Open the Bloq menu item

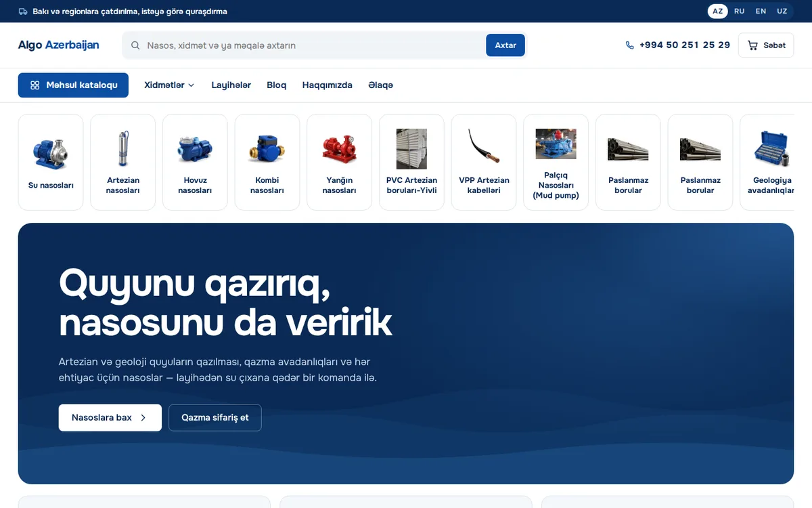(x=276, y=85)
